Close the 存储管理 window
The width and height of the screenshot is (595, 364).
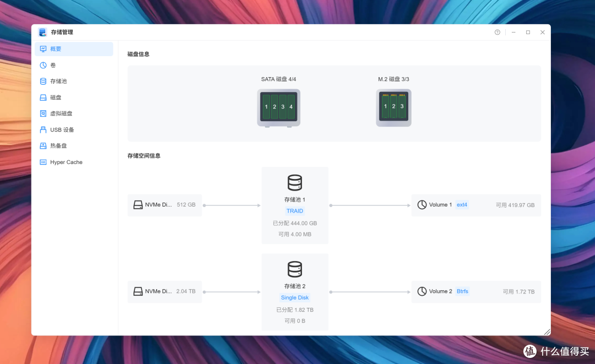click(x=543, y=32)
